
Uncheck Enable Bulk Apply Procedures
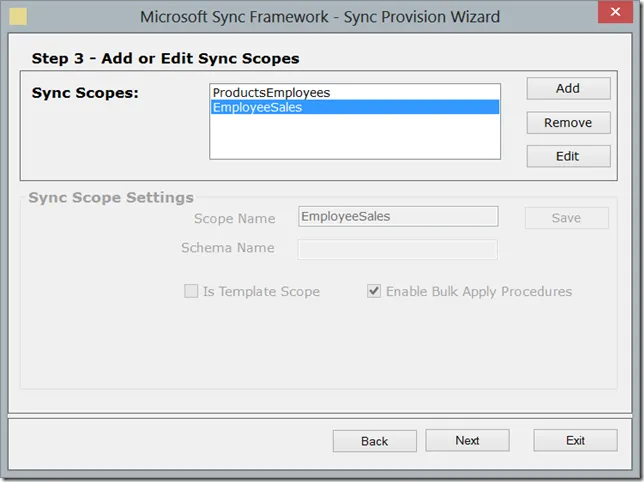[x=374, y=292]
